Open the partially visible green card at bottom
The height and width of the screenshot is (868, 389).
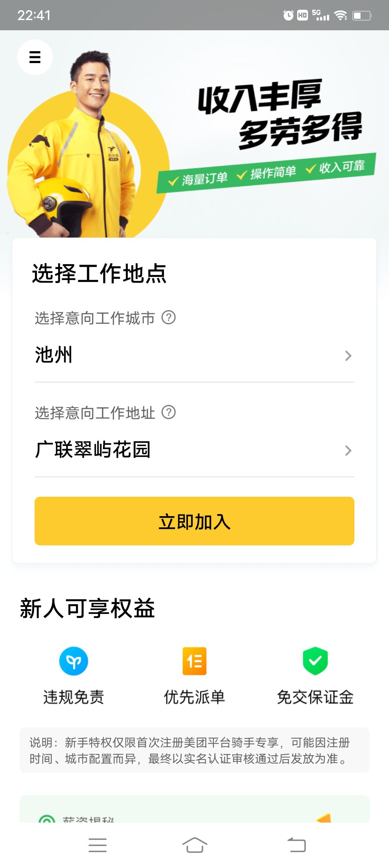pos(194,809)
